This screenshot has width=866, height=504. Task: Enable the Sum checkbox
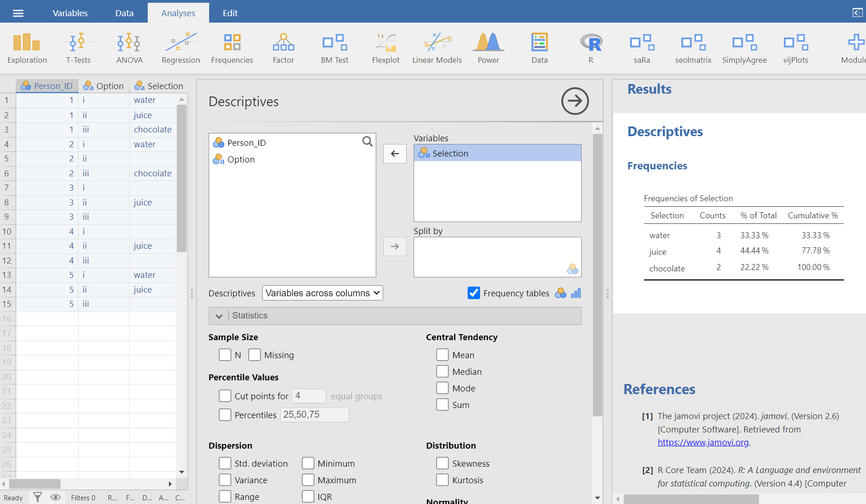pyautogui.click(x=442, y=405)
